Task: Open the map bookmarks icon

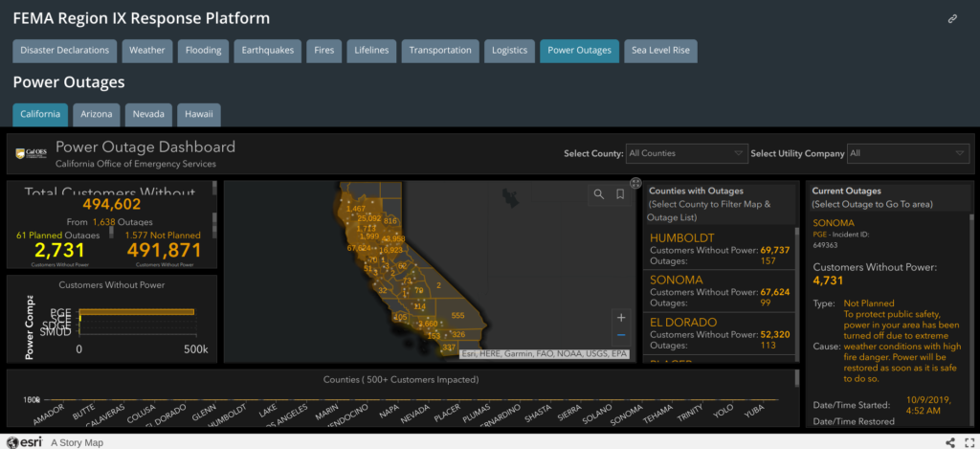Action: (x=620, y=194)
